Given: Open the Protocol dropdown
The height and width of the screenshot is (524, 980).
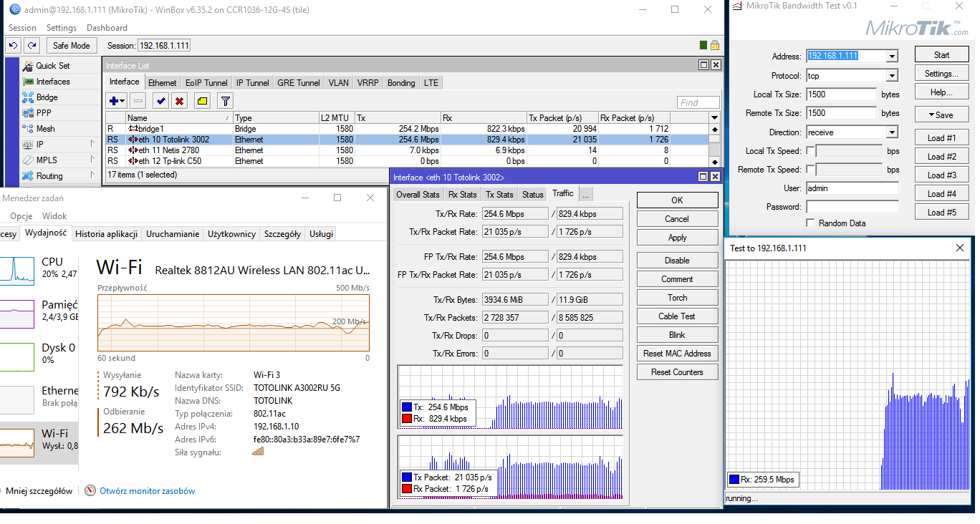Looking at the screenshot, I should [x=892, y=76].
